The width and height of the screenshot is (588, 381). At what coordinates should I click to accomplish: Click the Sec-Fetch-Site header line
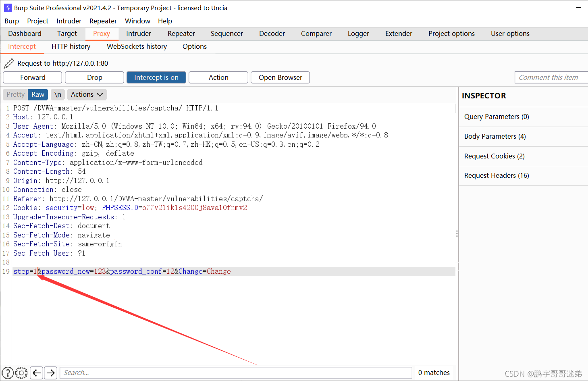tap(67, 244)
